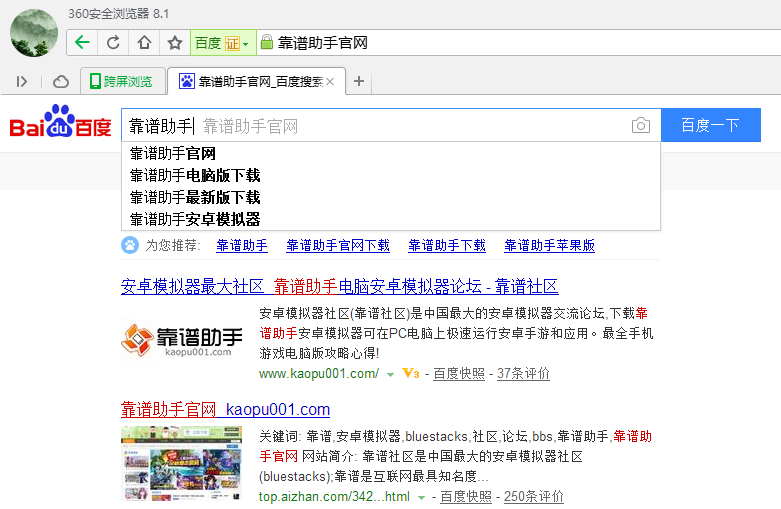Open the cloud sync icon
Screen dimensions: 781x509
61,81
